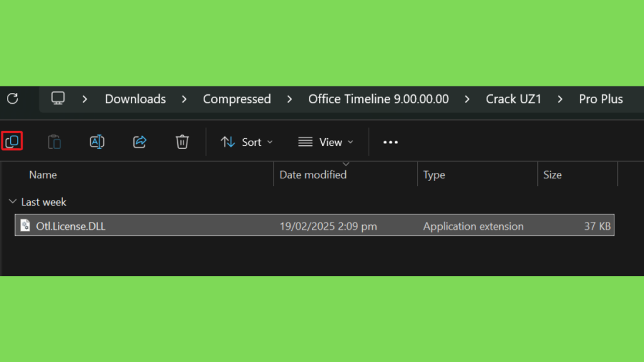Click the Paste icon in the toolbar
This screenshot has width=644, height=362.
pos(54,141)
